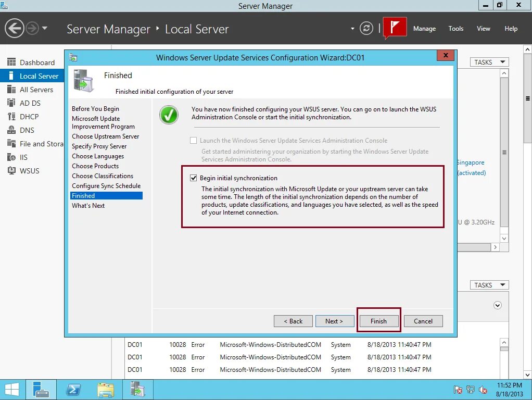This screenshot has height=400, width=532.
Task: Click the Windows Start button
Action: pos(12,390)
